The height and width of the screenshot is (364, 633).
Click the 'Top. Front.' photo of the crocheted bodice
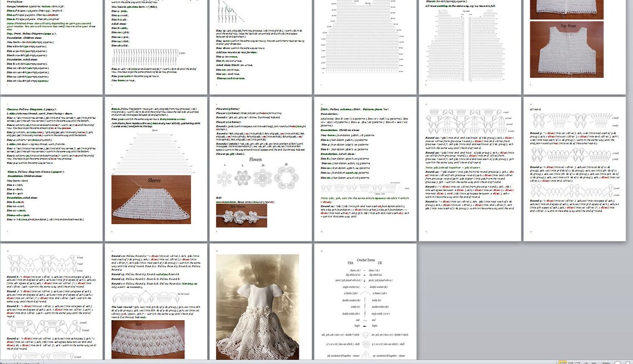[566, 49]
